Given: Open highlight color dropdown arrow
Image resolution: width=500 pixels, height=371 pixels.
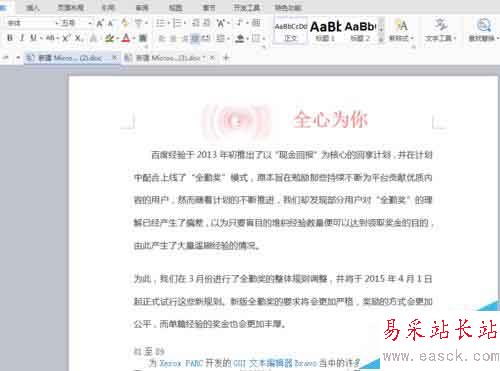Looking at the screenshot, I should pos(117,38).
